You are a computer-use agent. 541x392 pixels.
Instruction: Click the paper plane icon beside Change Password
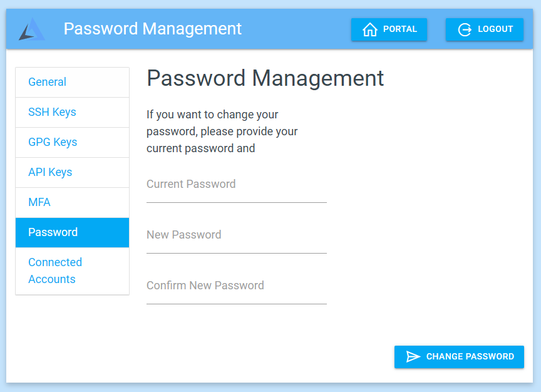413,356
